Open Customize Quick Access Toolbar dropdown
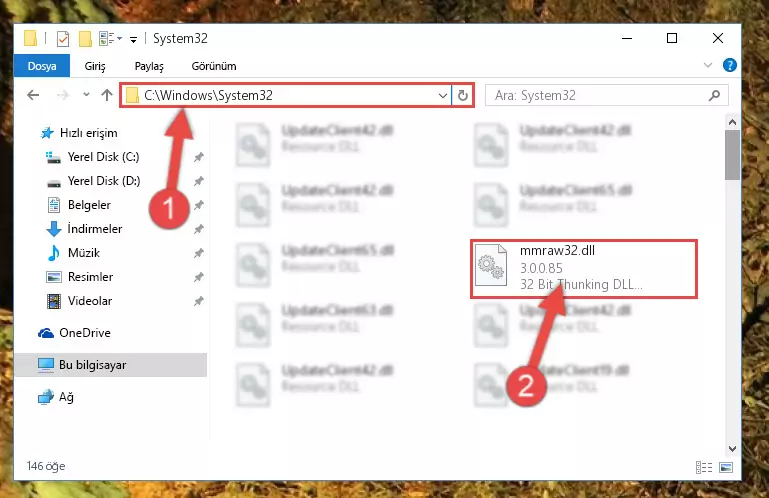The image size is (769, 498). (133, 40)
